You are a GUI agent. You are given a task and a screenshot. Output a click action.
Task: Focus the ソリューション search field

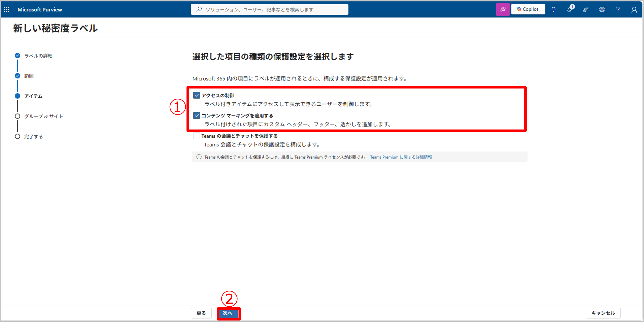[x=269, y=9]
